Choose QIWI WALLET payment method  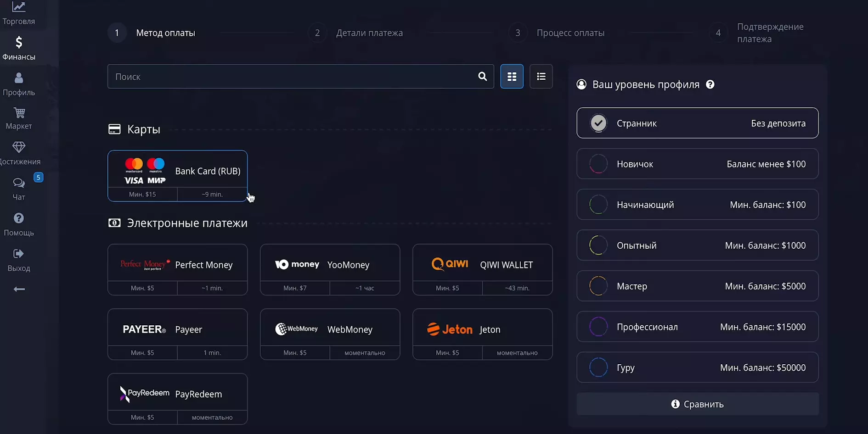pyautogui.click(x=483, y=269)
